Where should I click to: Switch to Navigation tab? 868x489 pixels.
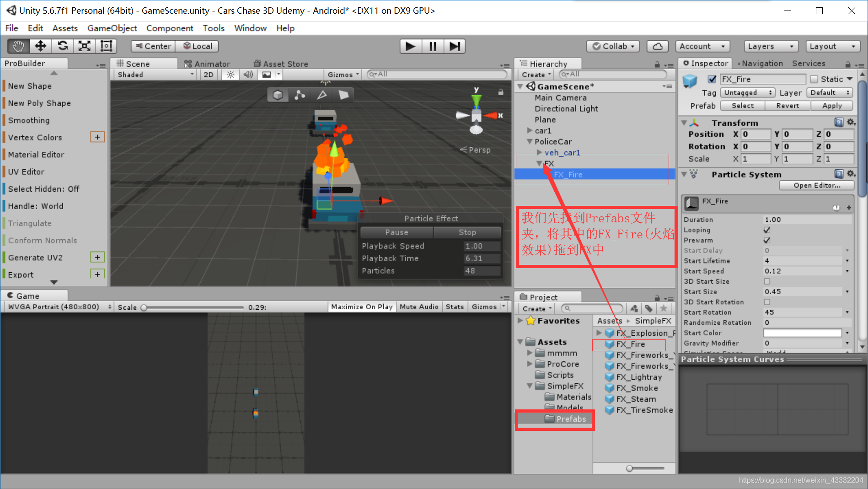pyautogui.click(x=760, y=63)
